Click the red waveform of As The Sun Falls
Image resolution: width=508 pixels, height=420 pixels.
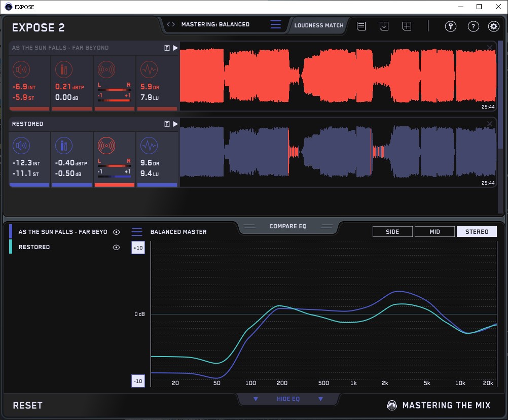click(x=335, y=76)
